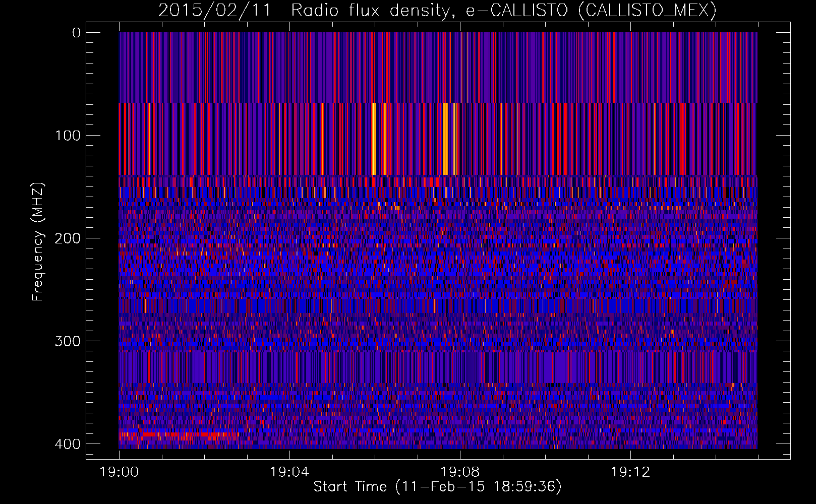The image size is (816, 504).
Task: Click the yellow burst stripe near 19:06
Action: coord(374,139)
